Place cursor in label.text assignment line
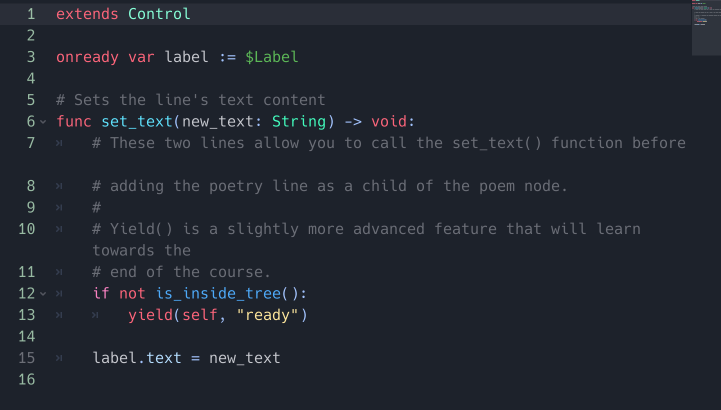The image size is (721, 410). point(186,358)
